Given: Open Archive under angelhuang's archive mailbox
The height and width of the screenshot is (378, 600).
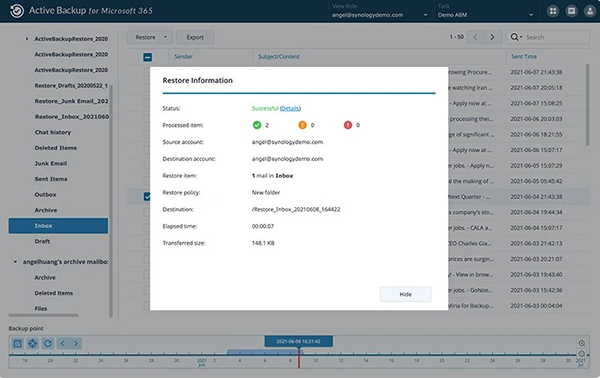Looking at the screenshot, I should click(45, 277).
